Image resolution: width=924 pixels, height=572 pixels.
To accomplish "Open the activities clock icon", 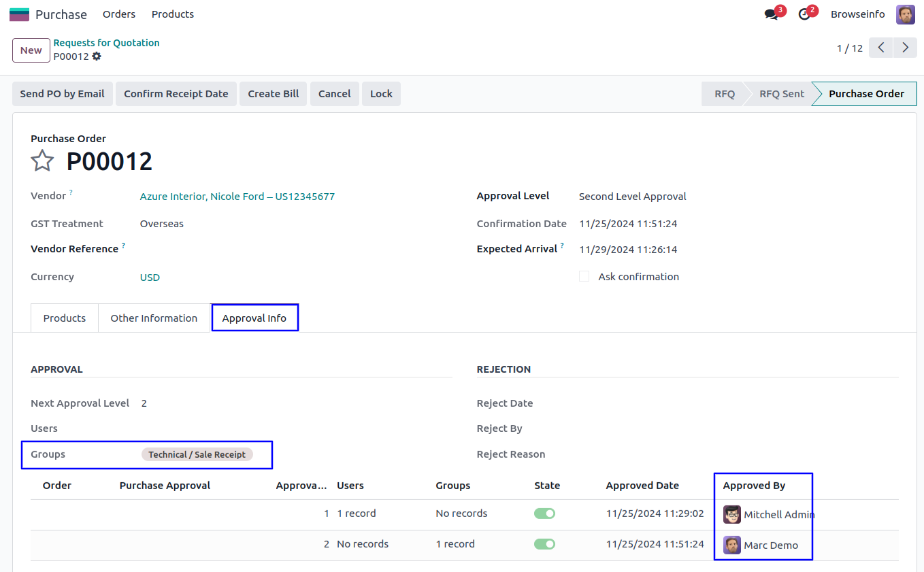I will [804, 14].
